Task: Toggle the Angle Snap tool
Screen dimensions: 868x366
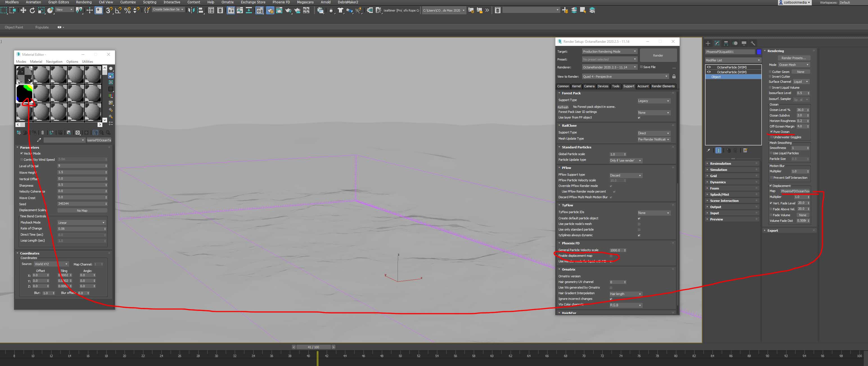Action: (118, 10)
